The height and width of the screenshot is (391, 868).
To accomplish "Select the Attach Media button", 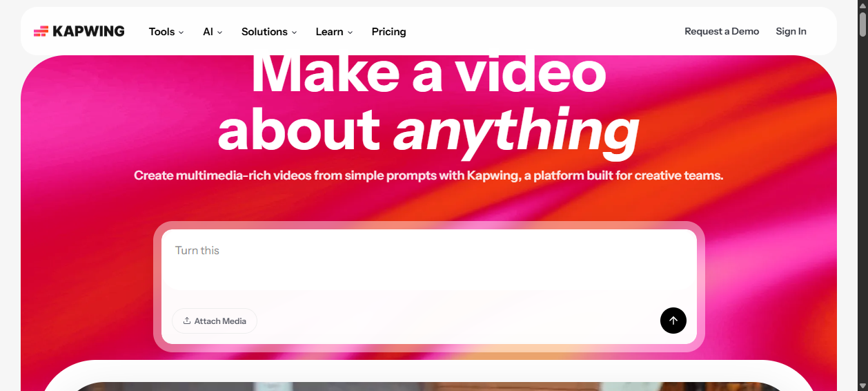I will click(215, 321).
